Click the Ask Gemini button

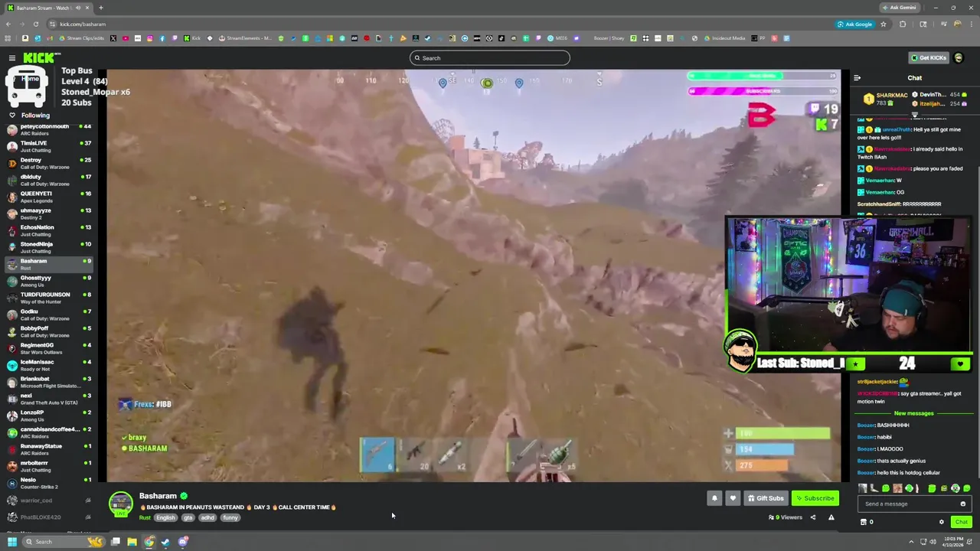click(x=899, y=8)
